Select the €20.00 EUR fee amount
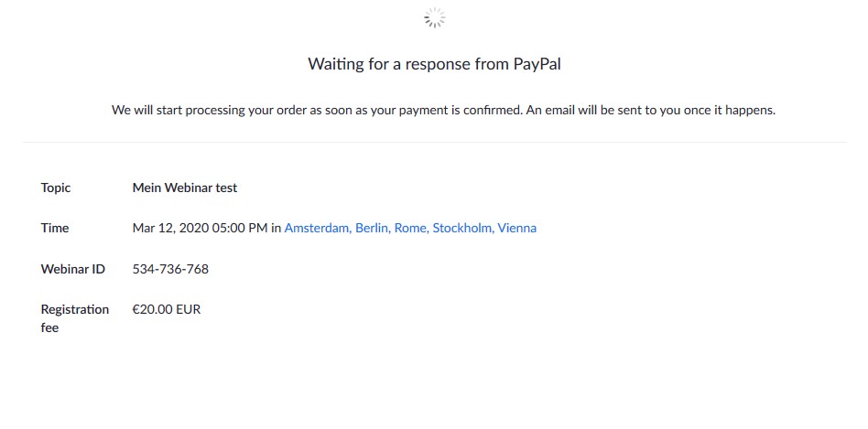The image size is (868, 429). [167, 309]
